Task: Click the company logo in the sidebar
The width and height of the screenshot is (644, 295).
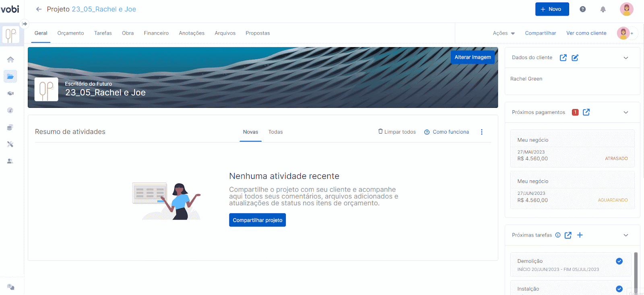Action: pos(11,35)
